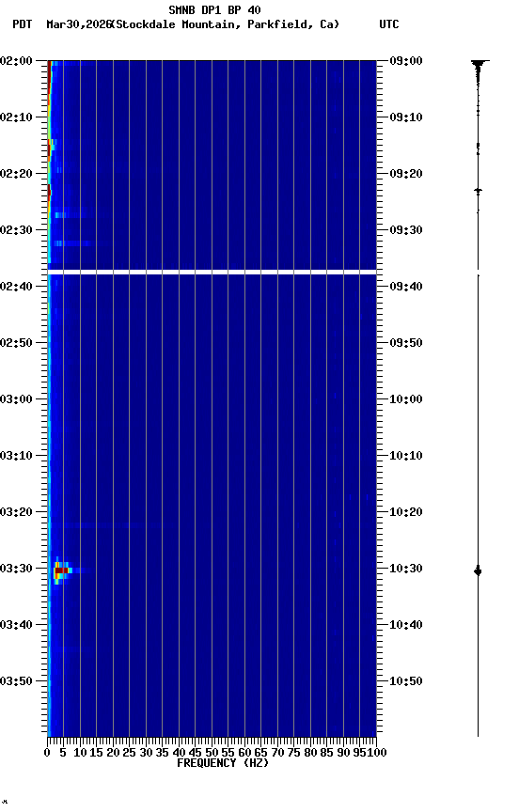The height and width of the screenshot is (812, 519).
Task: Click the 10:50 UTC time label
Action: pos(406,681)
